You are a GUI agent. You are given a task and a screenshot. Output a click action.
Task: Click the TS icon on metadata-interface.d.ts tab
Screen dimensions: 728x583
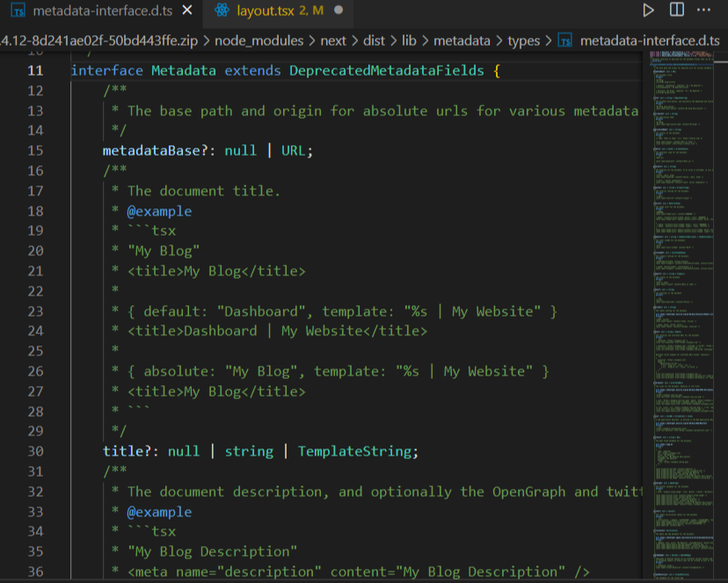18,11
